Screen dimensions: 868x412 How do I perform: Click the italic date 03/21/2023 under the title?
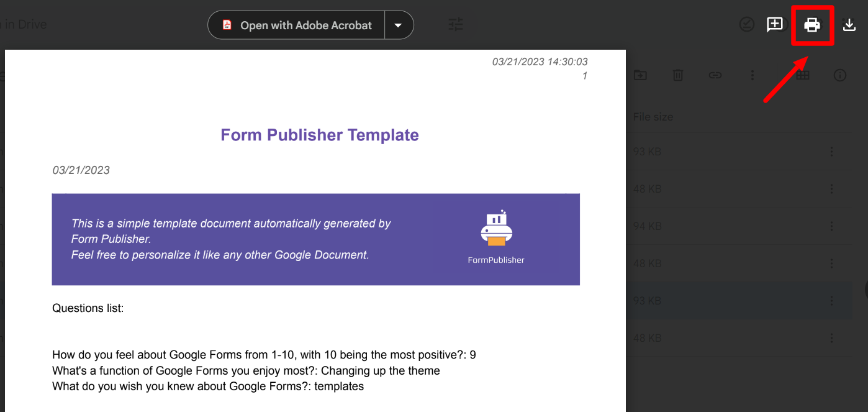point(81,170)
